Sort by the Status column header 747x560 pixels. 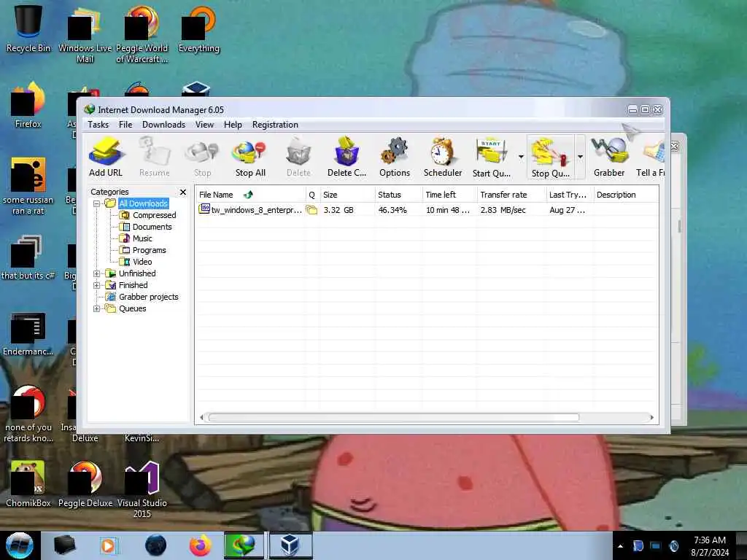tap(398, 195)
